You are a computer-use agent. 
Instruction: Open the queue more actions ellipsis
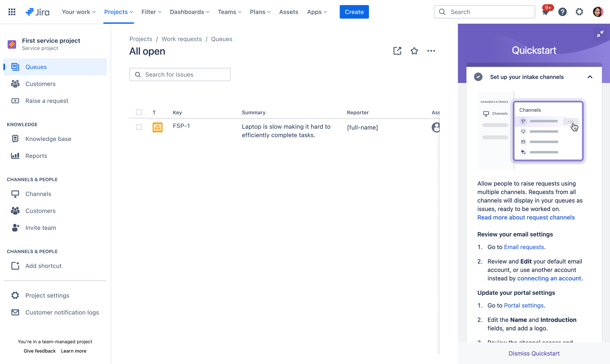431,51
